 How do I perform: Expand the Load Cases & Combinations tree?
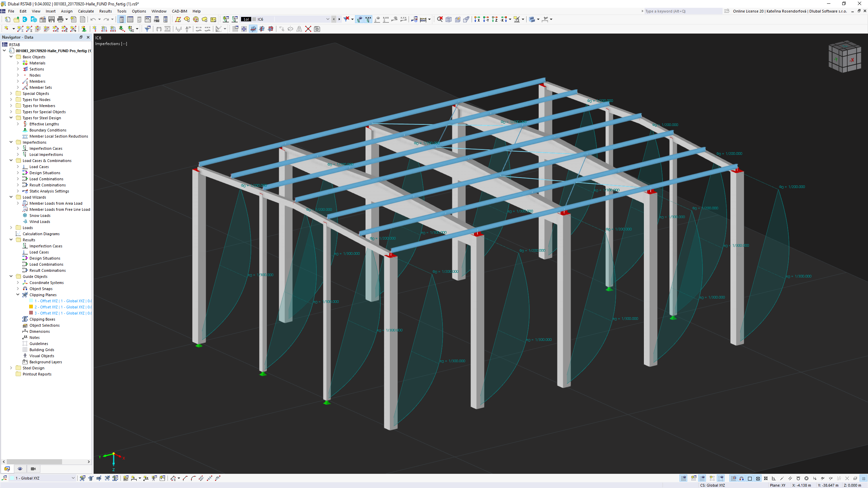pyautogui.click(x=11, y=160)
